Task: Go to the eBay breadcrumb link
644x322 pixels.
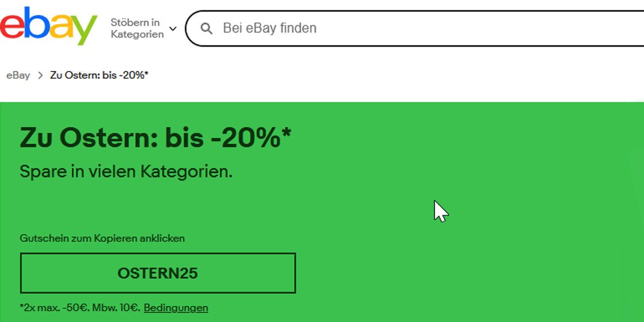Action: coord(18,75)
